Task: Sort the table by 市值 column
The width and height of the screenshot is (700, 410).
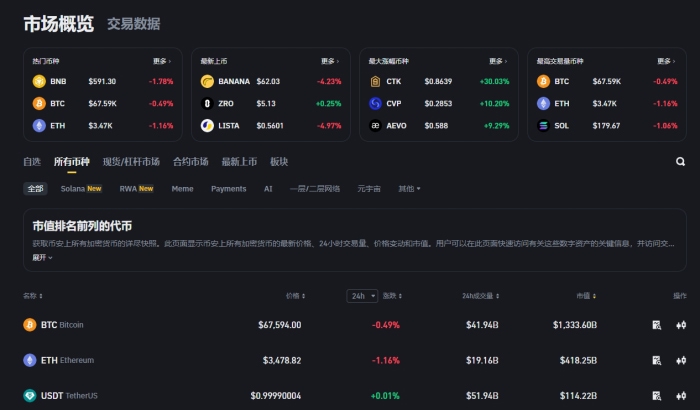Action: (585, 296)
